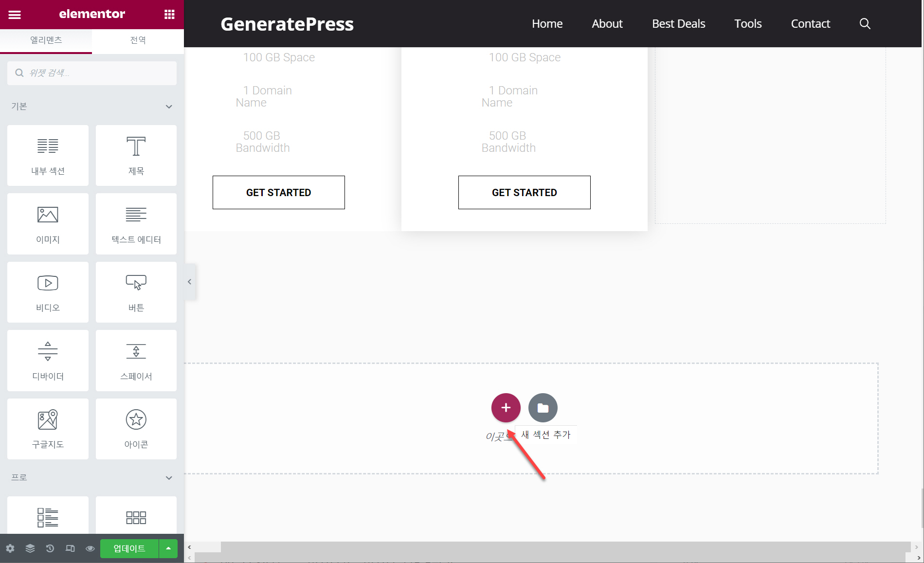Open the Elementor widgets grid icon
The image size is (924, 563).
pyautogui.click(x=169, y=15)
